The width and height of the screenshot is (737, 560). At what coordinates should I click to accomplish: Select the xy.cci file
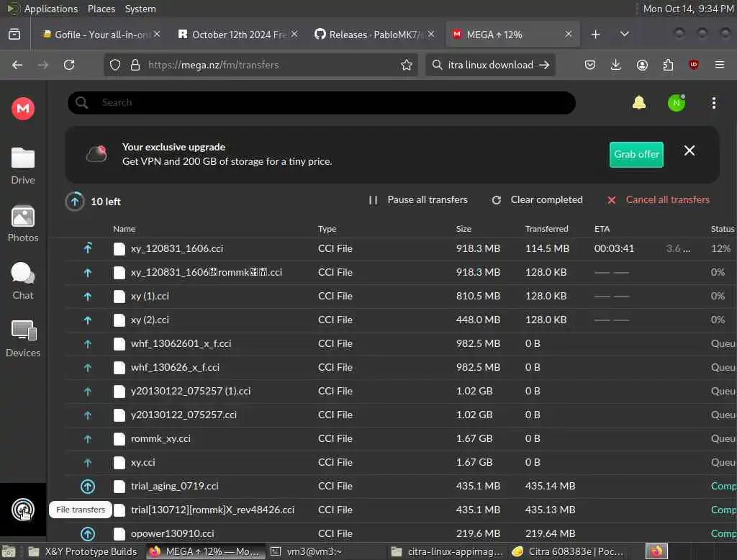point(399,462)
